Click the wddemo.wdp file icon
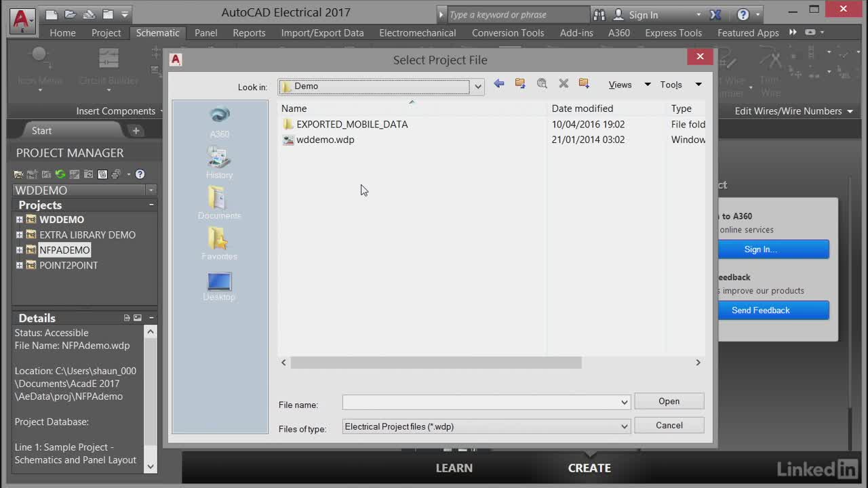Image resolution: width=868 pixels, height=488 pixels. (x=288, y=140)
